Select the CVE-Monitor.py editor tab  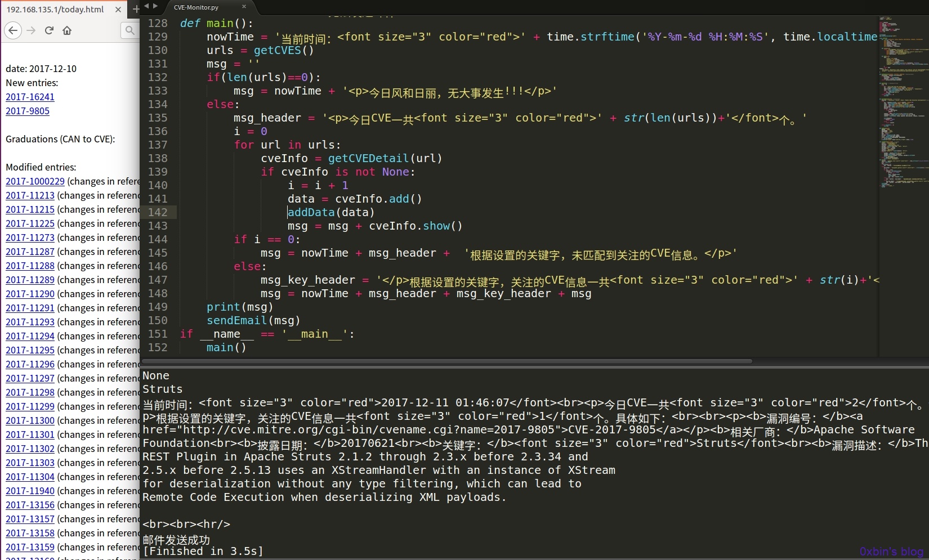click(x=196, y=7)
